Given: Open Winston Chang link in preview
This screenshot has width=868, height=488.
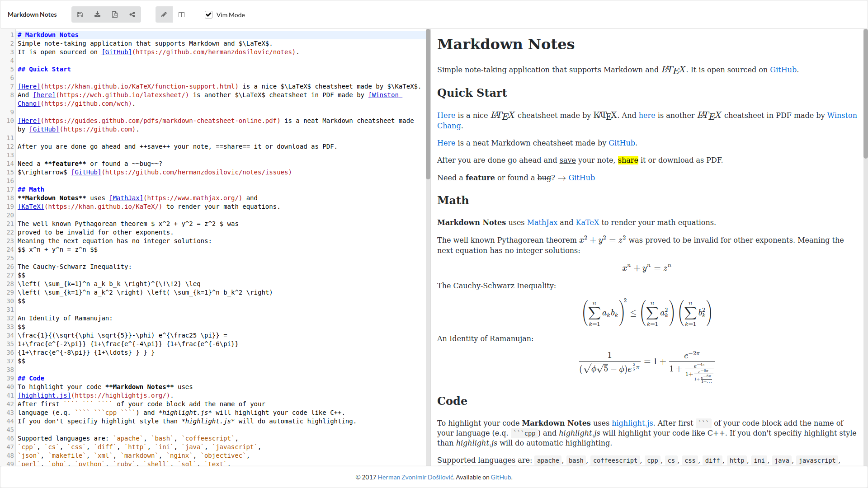Looking at the screenshot, I should [x=842, y=115].
